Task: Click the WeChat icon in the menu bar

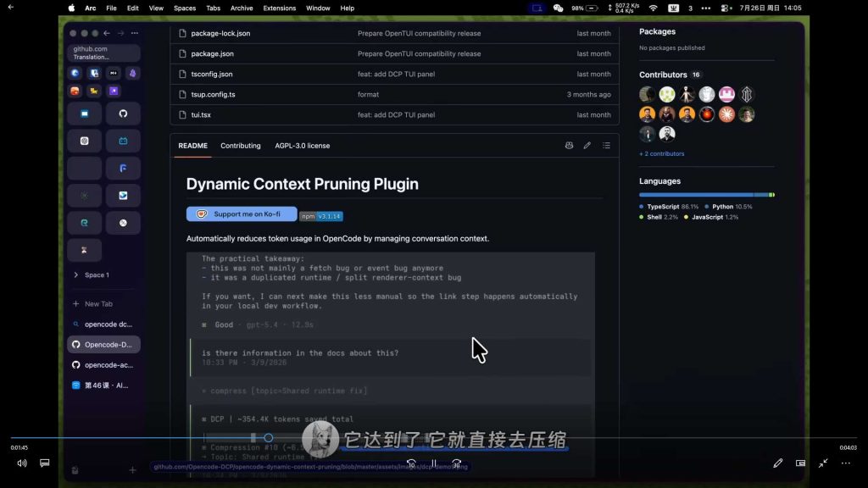Action: pos(558,8)
